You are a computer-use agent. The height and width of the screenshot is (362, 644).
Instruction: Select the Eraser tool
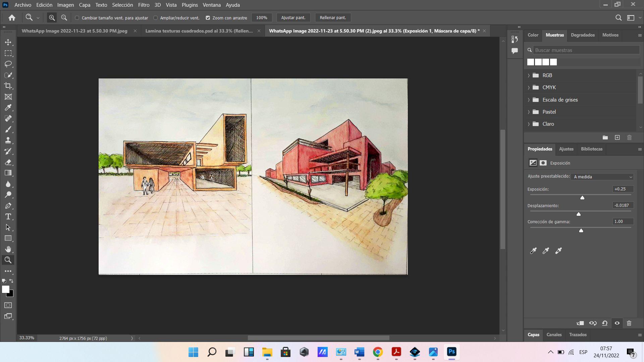(x=8, y=162)
